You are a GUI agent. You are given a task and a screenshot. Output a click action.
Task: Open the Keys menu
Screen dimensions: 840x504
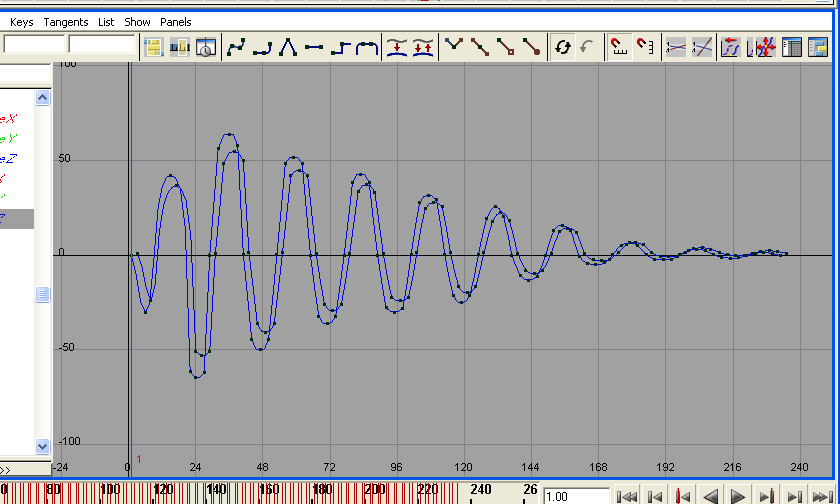21,22
